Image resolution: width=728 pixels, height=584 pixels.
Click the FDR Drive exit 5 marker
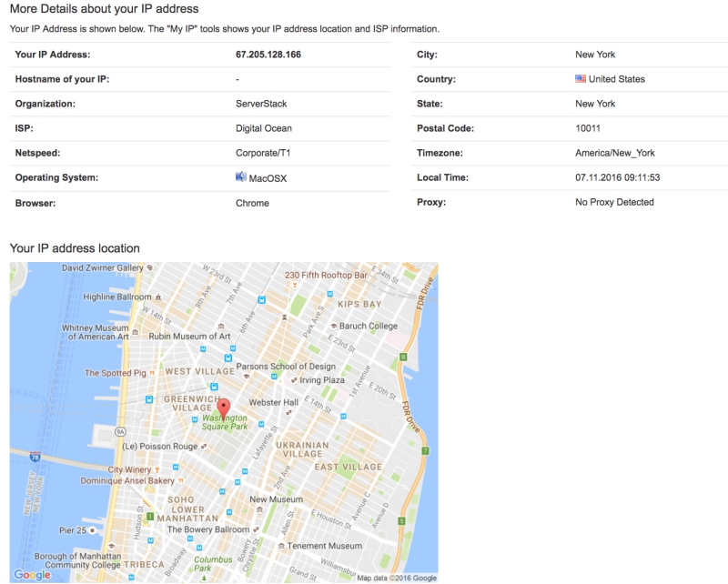tap(401, 521)
